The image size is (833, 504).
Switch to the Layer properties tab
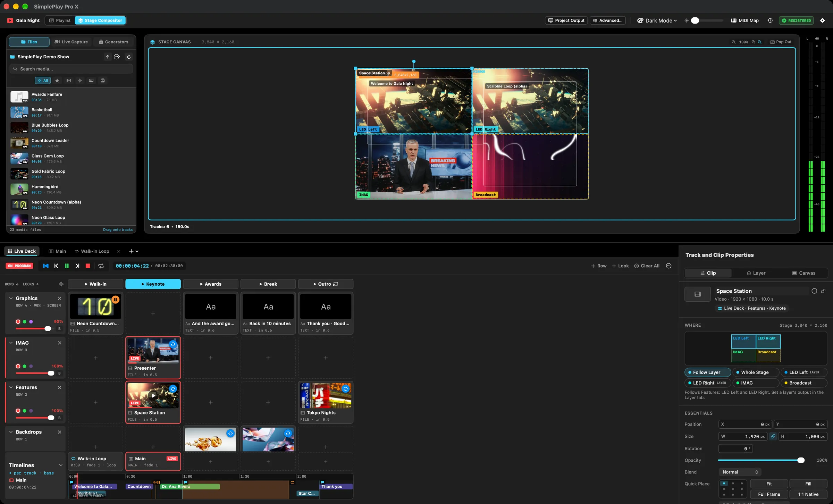(x=756, y=273)
